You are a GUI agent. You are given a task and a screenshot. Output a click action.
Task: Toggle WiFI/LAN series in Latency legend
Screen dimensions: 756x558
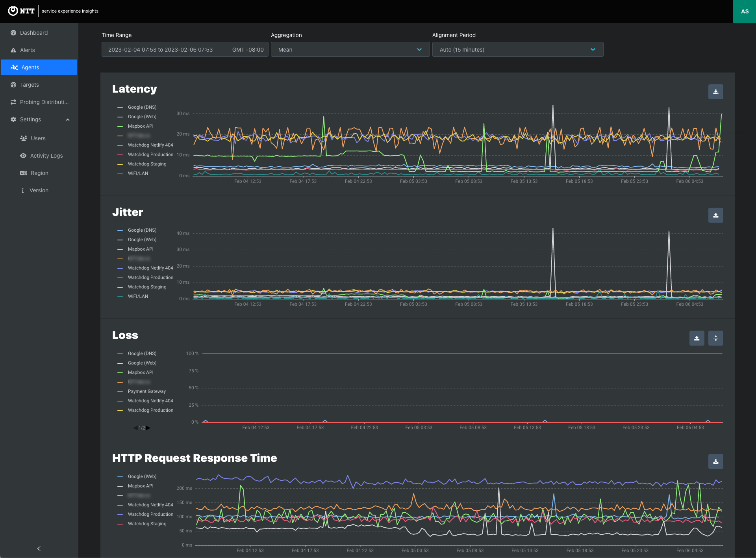pyautogui.click(x=133, y=173)
